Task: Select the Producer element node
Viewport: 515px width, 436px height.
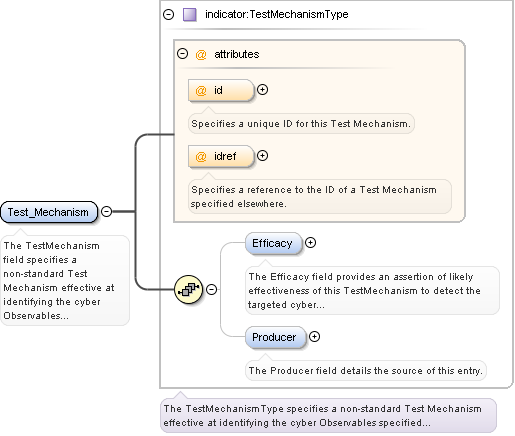Action: [x=276, y=337]
